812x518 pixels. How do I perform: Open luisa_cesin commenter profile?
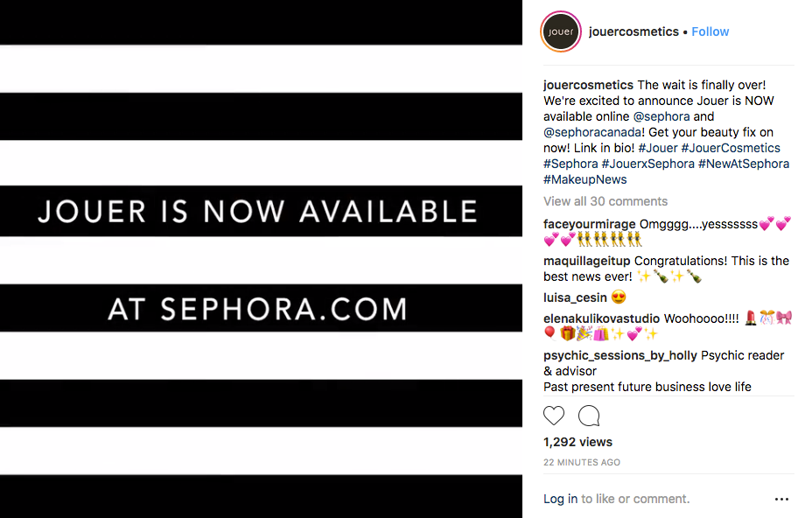coord(575,297)
